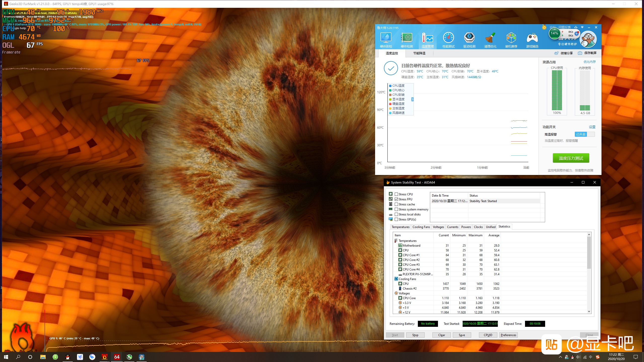Open 游戏精选 gamepad icon

[532, 40]
